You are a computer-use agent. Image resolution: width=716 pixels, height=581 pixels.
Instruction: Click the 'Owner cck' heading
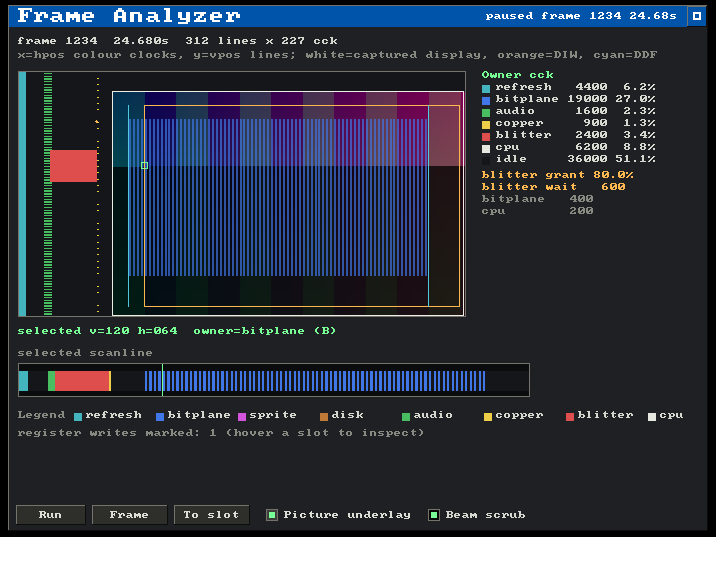[517, 74]
